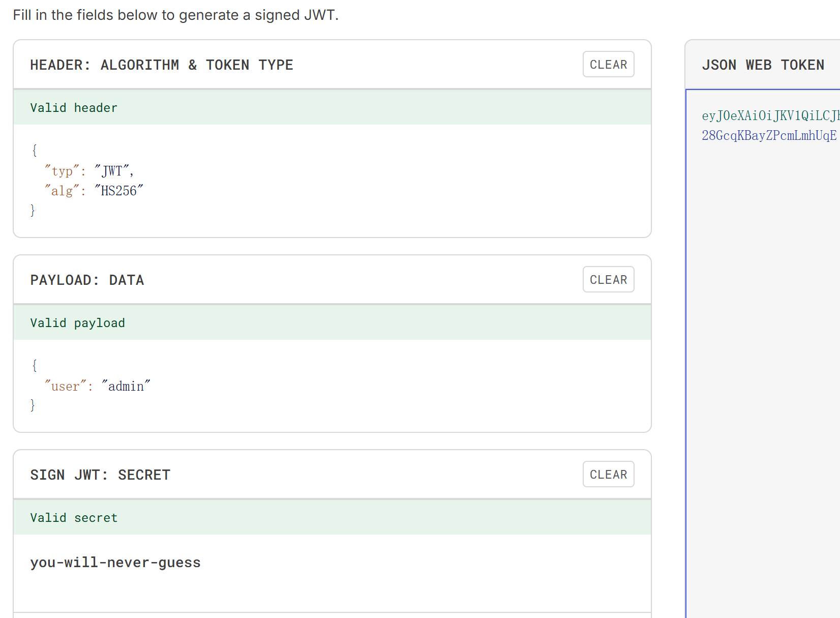Click the JSON WEB TOKEN panel heading

[x=763, y=65]
